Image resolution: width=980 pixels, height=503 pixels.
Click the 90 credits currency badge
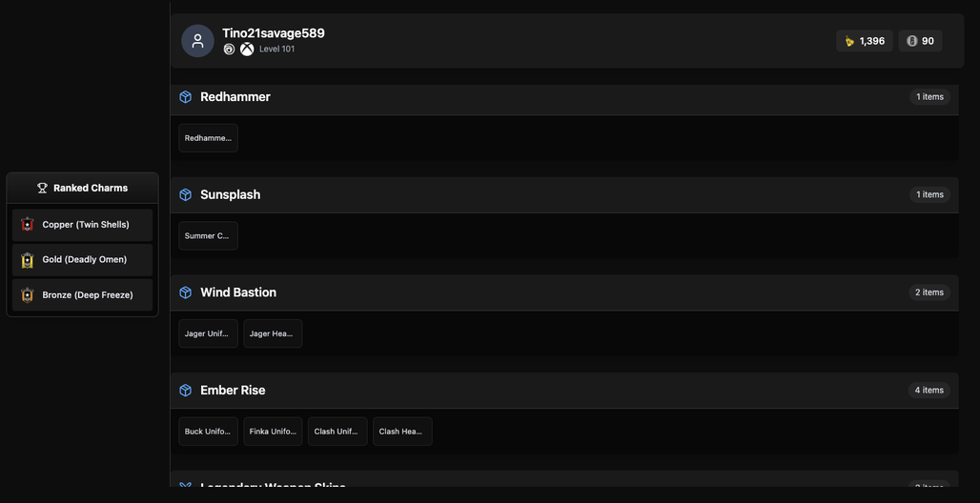[x=920, y=41]
